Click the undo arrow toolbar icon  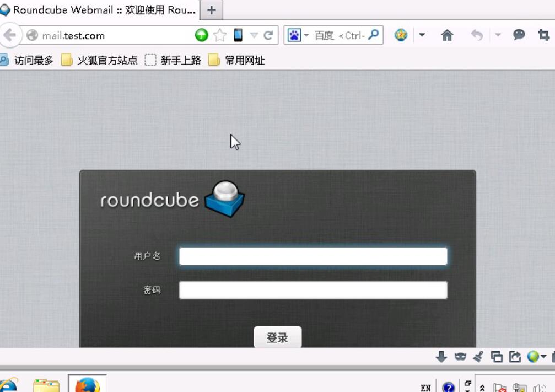pyautogui.click(x=477, y=35)
